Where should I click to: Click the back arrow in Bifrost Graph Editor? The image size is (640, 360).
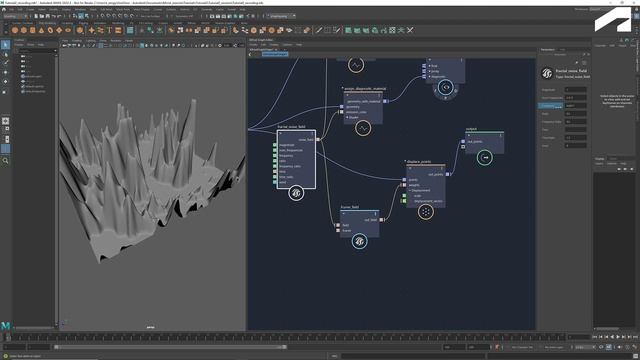click(250, 54)
